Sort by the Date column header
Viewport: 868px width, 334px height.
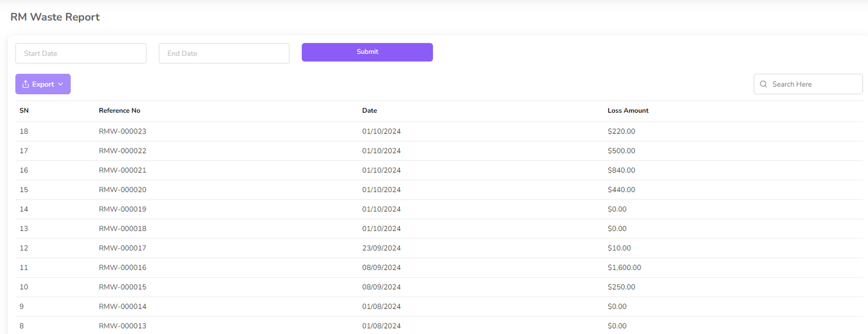(369, 111)
